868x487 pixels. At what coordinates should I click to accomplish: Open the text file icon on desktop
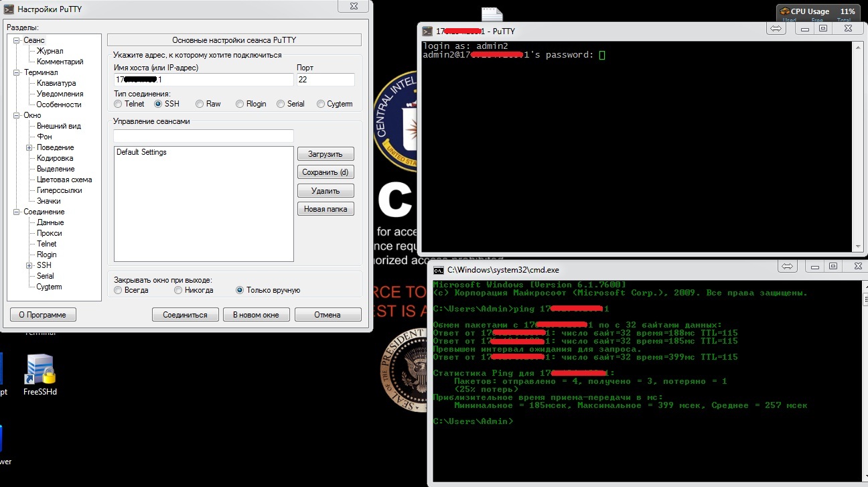click(x=492, y=13)
